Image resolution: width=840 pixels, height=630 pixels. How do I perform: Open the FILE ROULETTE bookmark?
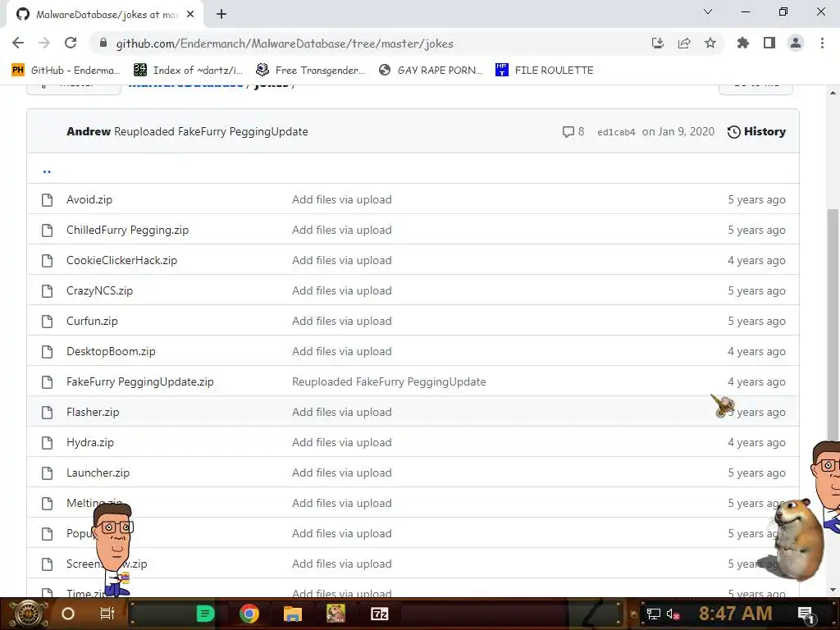tap(545, 71)
